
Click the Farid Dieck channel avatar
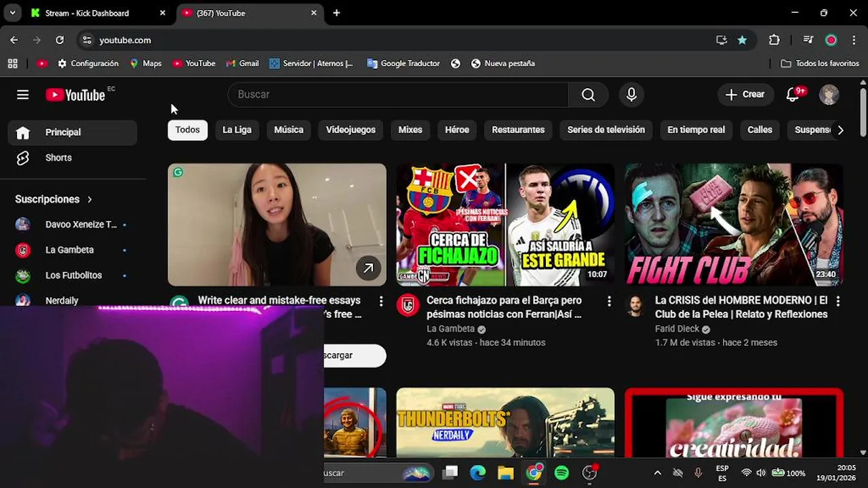pyautogui.click(x=635, y=306)
